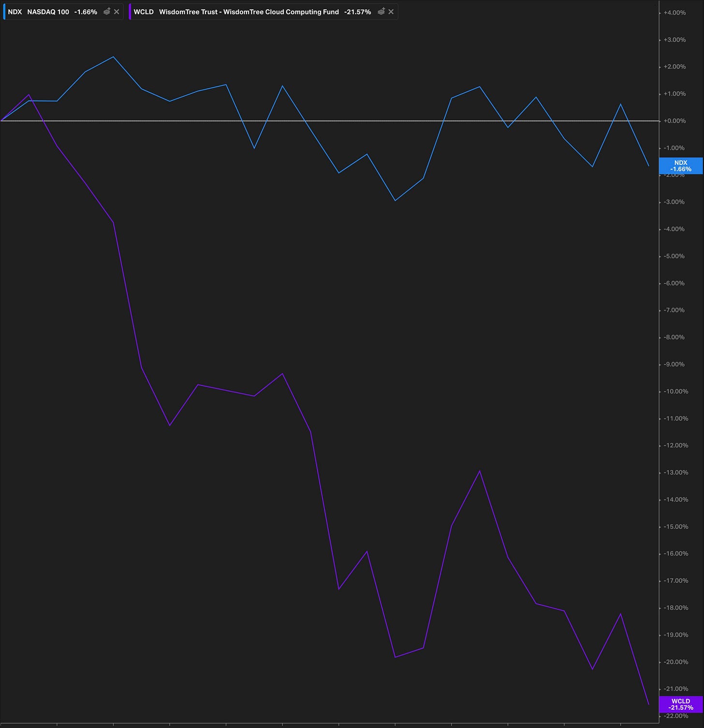The image size is (704, 728).
Task: Click the +4.00% axis label
Action: (x=675, y=13)
